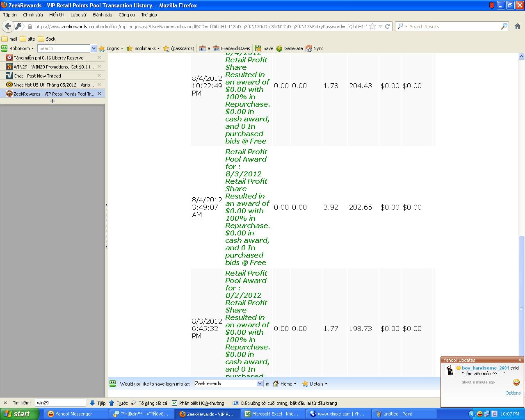Open Options in Yahoo! Updates popup

(x=513, y=393)
